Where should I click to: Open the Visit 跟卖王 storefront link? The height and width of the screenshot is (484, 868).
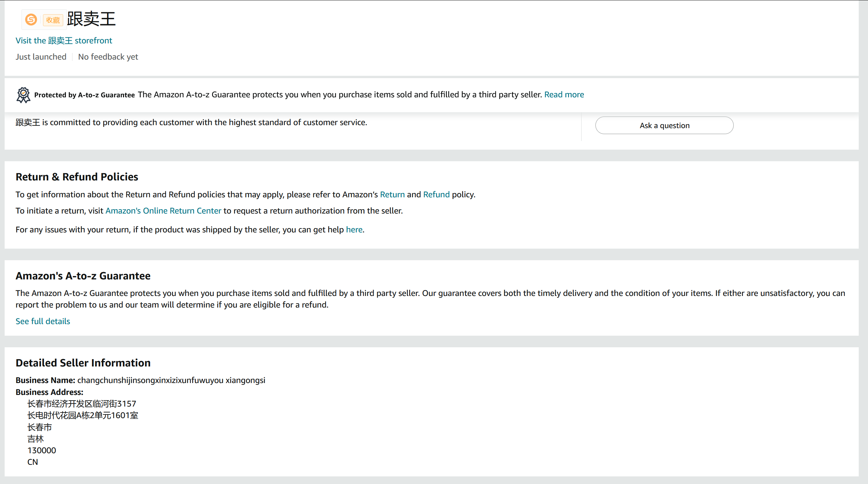pyautogui.click(x=64, y=40)
